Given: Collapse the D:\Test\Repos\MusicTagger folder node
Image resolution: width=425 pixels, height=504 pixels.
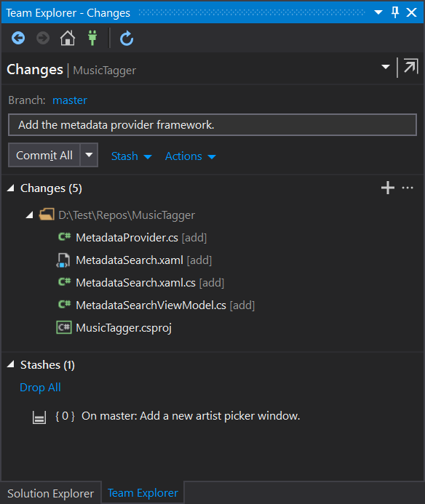Looking at the screenshot, I should [x=30, y=215].
